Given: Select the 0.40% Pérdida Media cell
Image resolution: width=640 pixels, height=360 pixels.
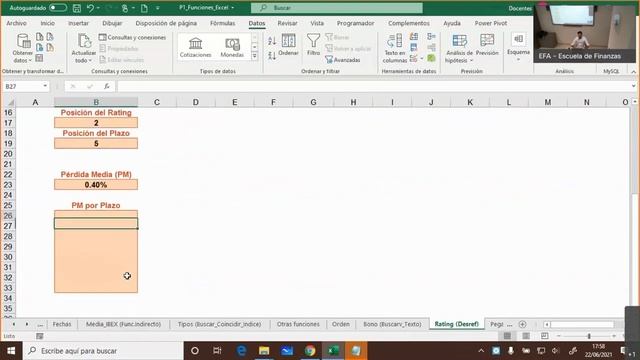Looking at the screenshot, I should coord(96,184).
